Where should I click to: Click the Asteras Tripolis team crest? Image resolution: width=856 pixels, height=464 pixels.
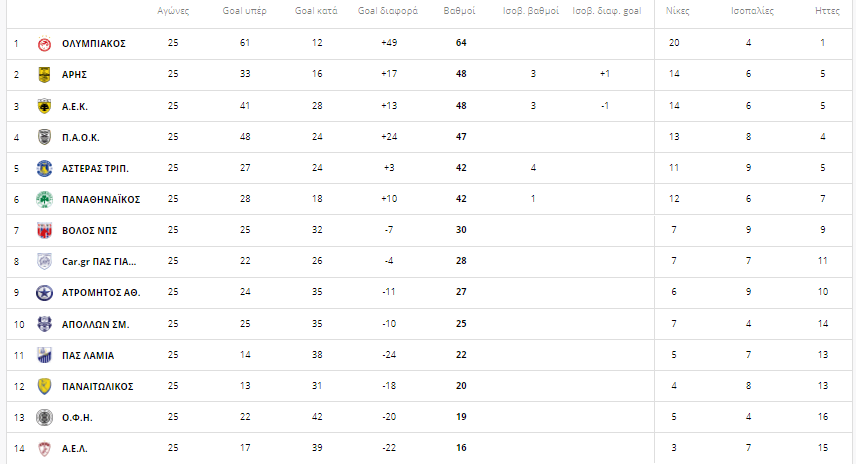click(x=44, y=168)
